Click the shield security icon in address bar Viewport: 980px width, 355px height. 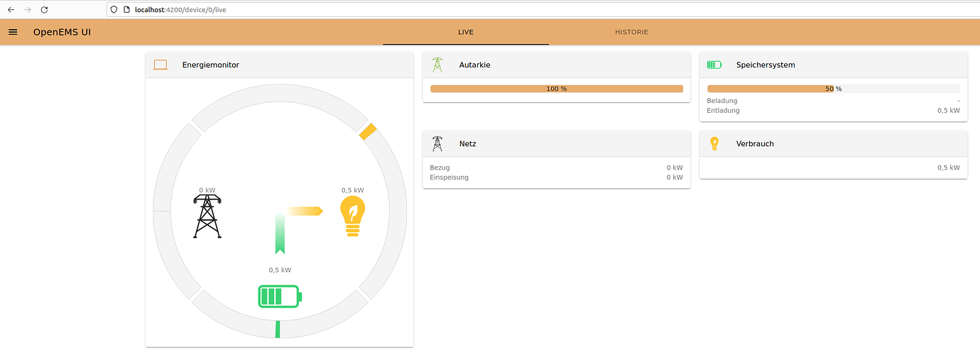(114, 10)
